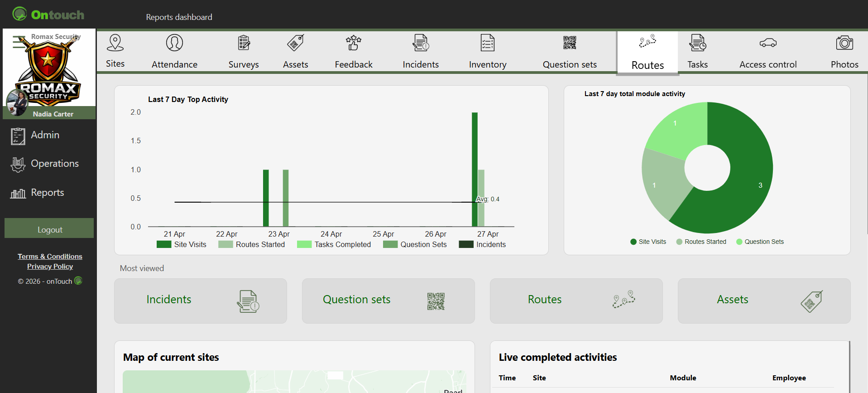
Task: Open the Terms & Conditions link
Action: (x=50, y=257)
